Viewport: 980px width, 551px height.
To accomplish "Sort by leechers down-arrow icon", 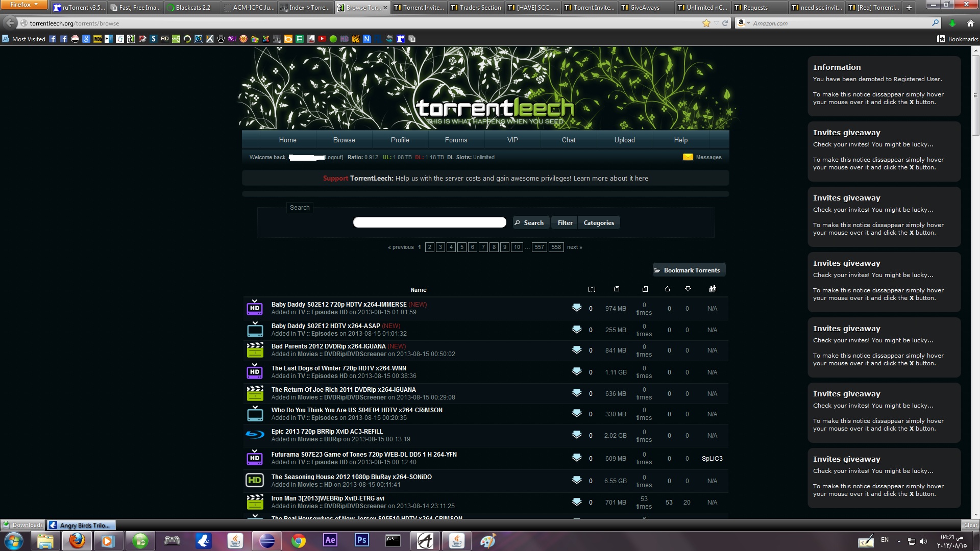I will click(x=688, y=289).
